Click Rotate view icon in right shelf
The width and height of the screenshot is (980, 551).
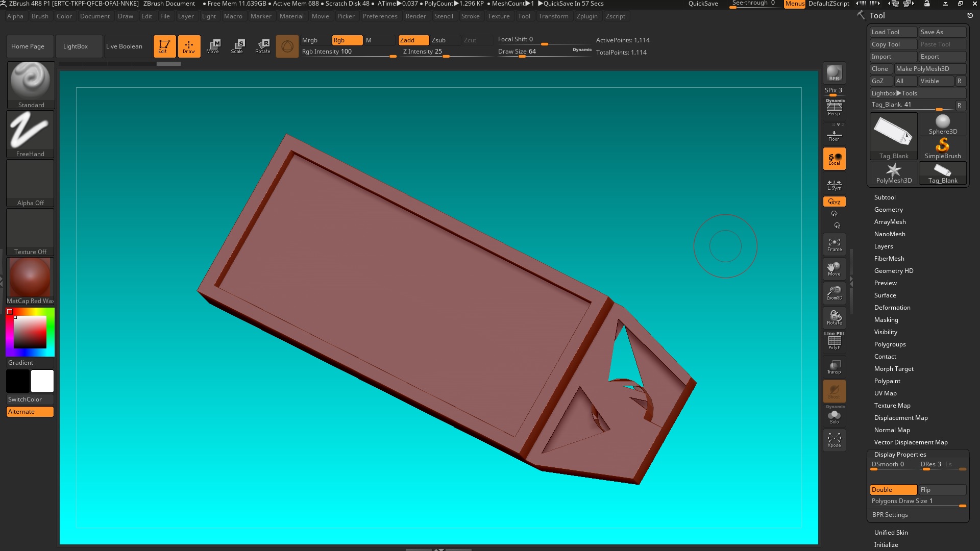[x=834, y=318]
